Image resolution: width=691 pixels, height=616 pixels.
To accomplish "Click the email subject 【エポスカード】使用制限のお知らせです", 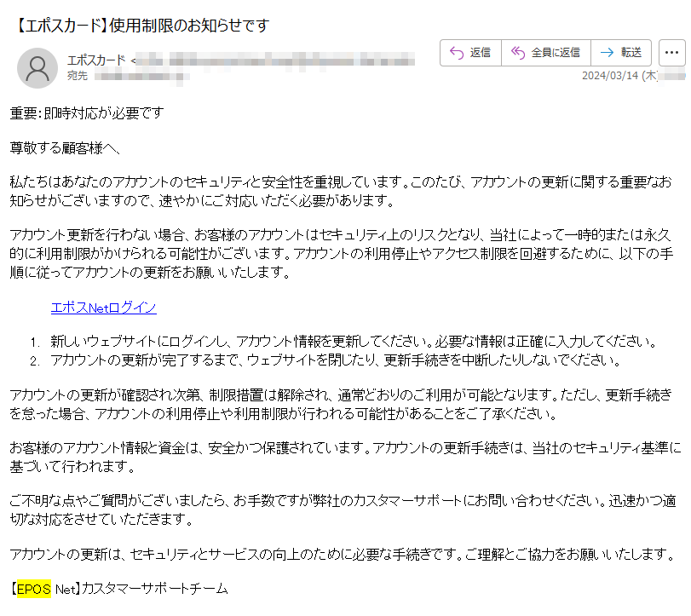I will tap(140, 26).
